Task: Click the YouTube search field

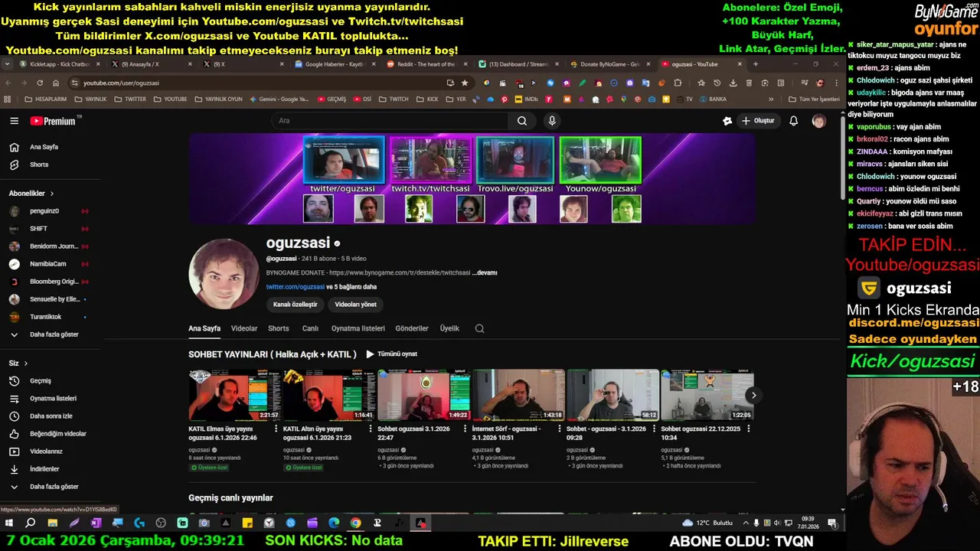Action: [389, 121]
